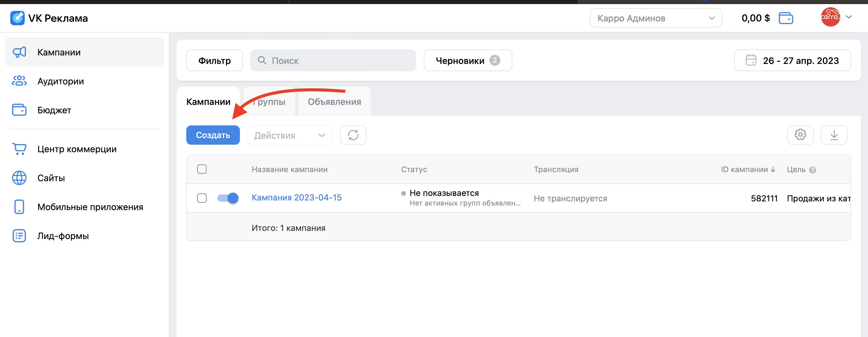This screenshot has height=337, width=868.
Task: Select the checkbox for Кампания 2023-04-15
Action: [x=202, y=198]
